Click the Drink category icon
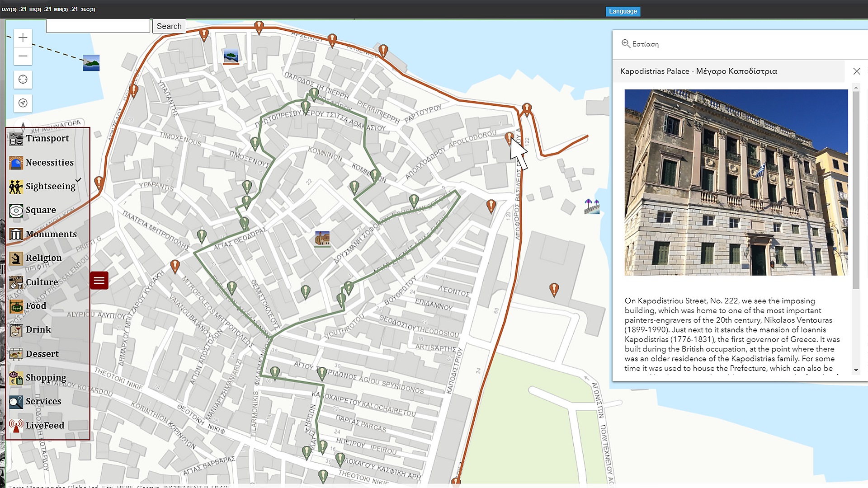This screenshot has width=868, height=488. (16, 330)
